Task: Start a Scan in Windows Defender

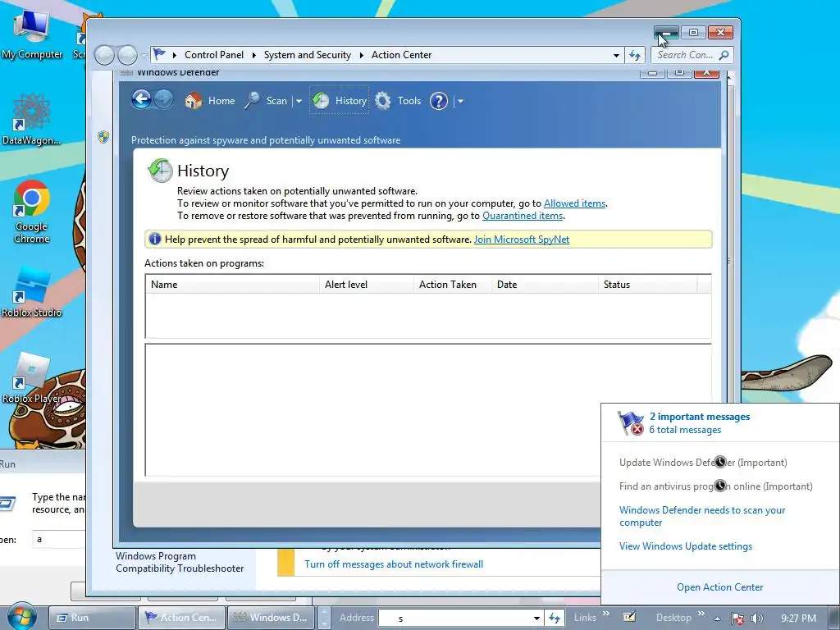Action: (x=267, y=101)
